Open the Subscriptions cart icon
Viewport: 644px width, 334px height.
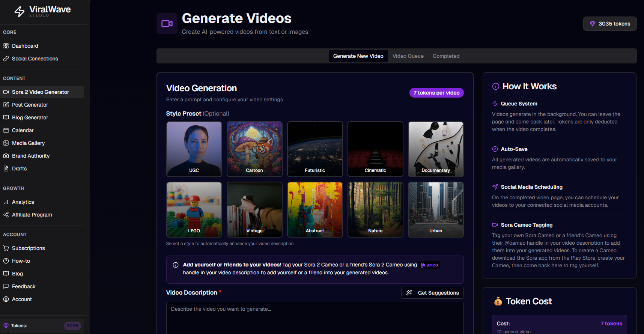tap(6, 248)
